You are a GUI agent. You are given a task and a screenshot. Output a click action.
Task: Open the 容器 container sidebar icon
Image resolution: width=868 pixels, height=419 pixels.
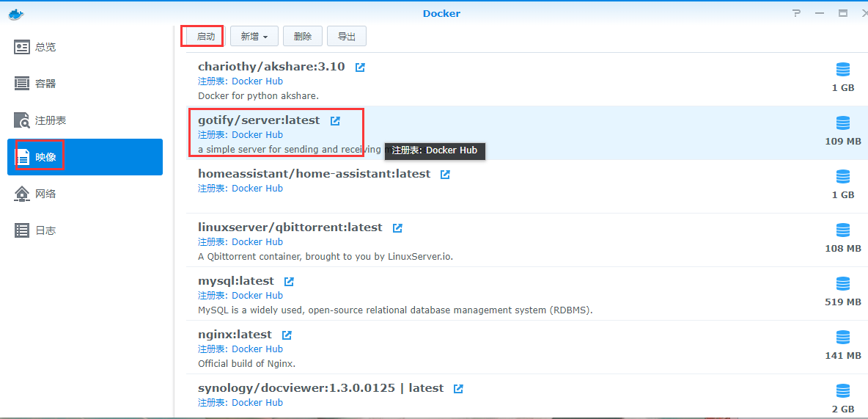tap(21, 84)
